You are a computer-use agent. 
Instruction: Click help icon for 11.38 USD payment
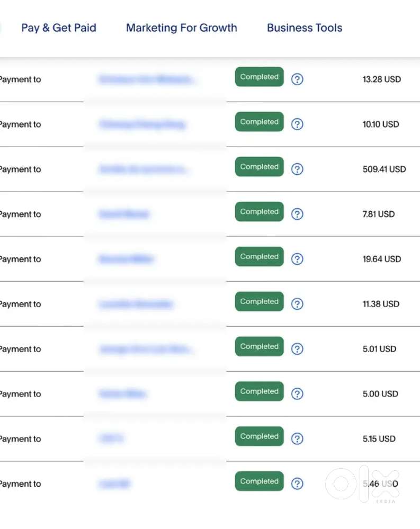pos(298,304)
